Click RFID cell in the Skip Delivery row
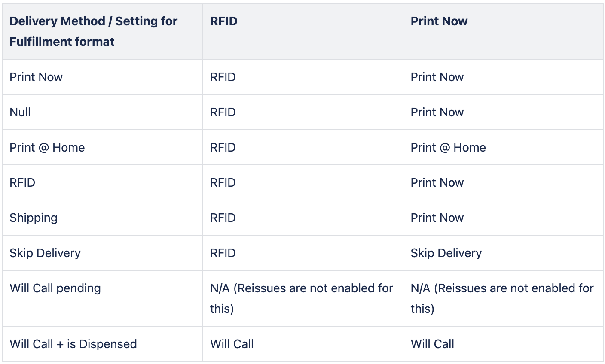 223,253
